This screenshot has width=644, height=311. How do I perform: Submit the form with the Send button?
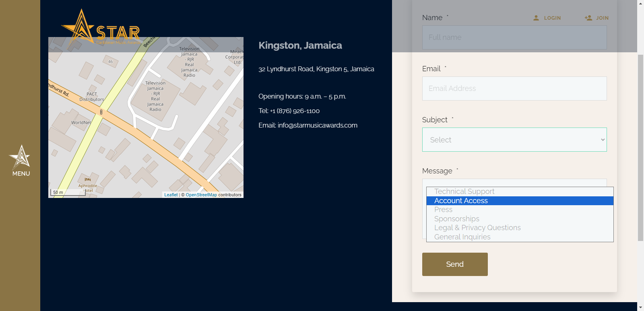point(455,264)
